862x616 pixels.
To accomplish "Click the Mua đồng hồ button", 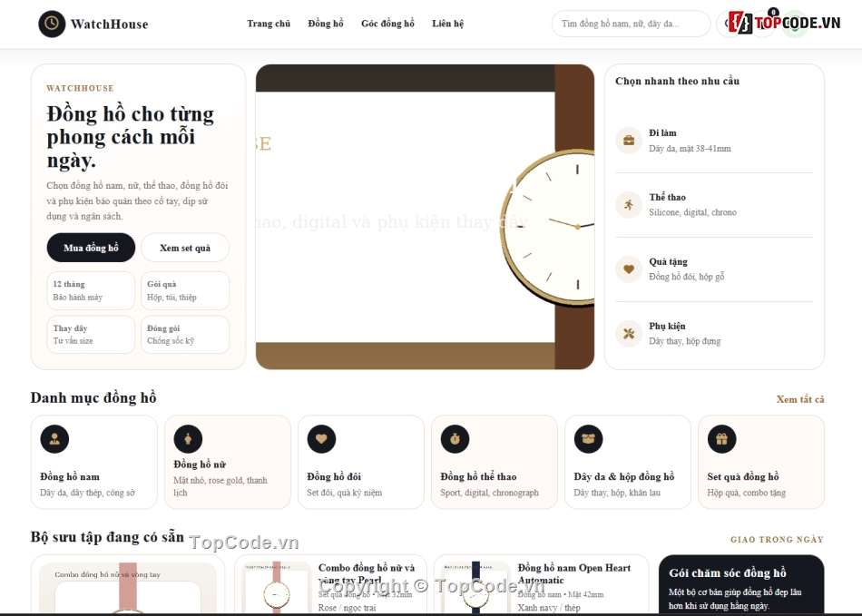I will tap(91, 248).
